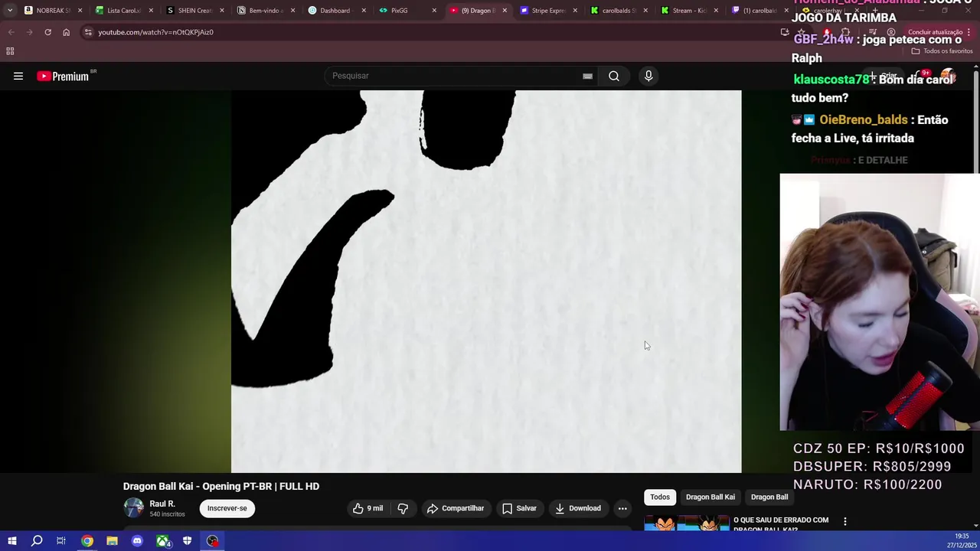980x551 pixels.
Task: Go to YouTube Premium home logo
Action: (x=63, y=76)
